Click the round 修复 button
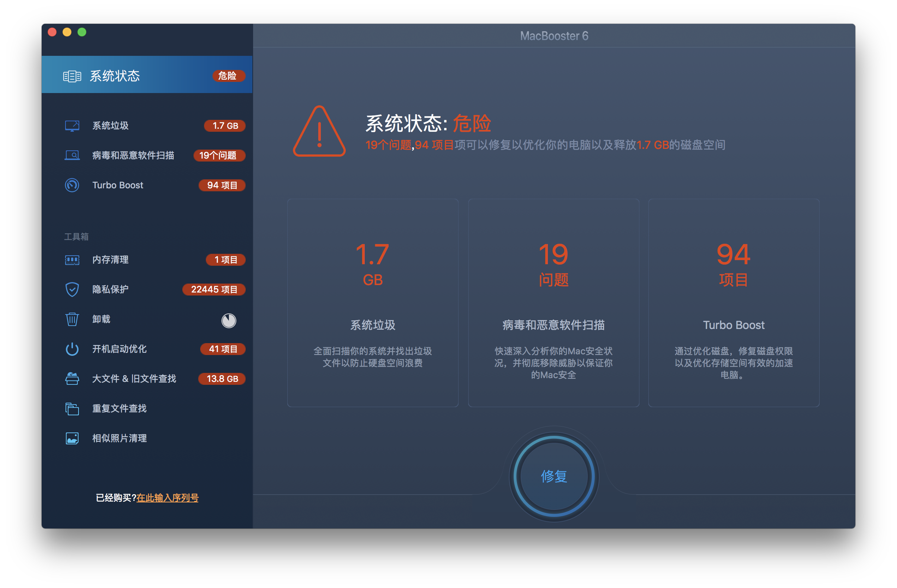Image resolution: width=897 pixels, height=588 pixels. point(554,476)
